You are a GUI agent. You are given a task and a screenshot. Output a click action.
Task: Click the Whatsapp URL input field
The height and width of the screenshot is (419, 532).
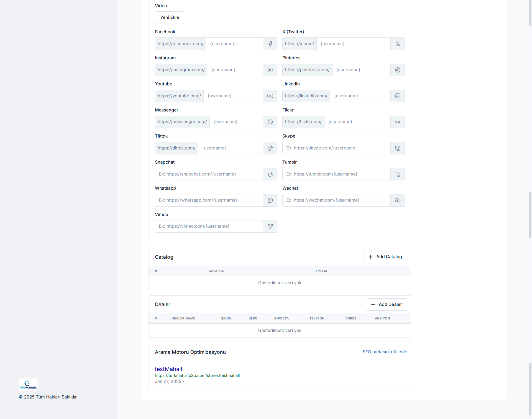(209, 200)
